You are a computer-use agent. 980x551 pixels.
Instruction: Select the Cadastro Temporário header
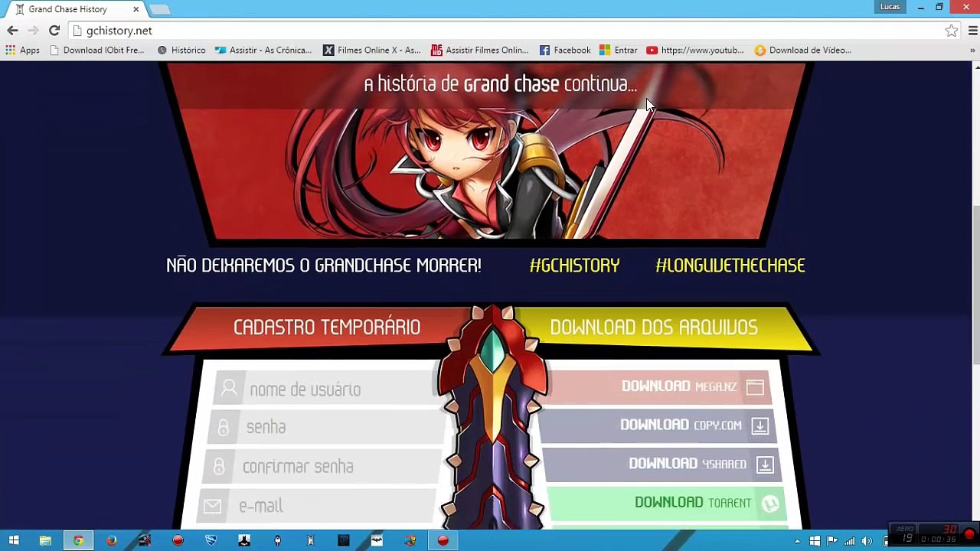[x=327, y=328]
